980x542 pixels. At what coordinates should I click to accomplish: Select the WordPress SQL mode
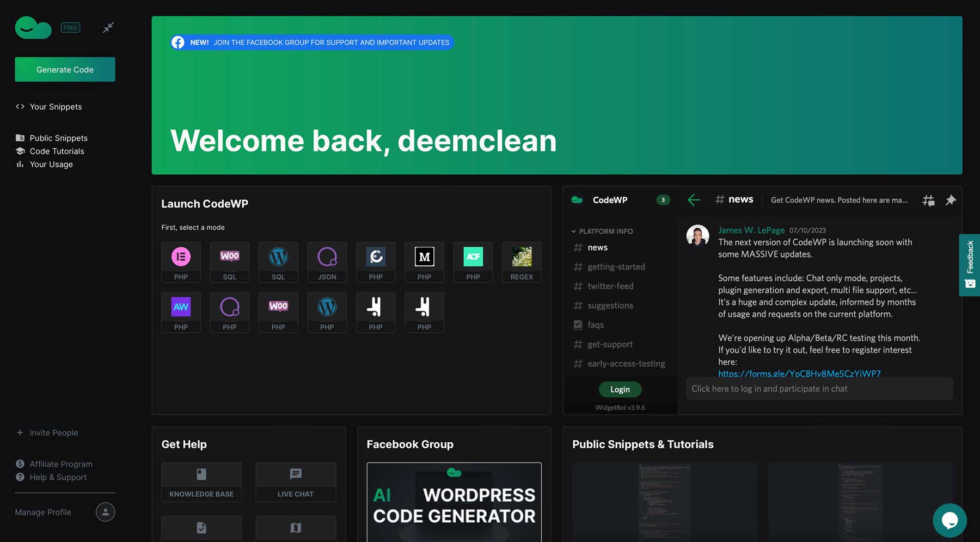point(278,262)
